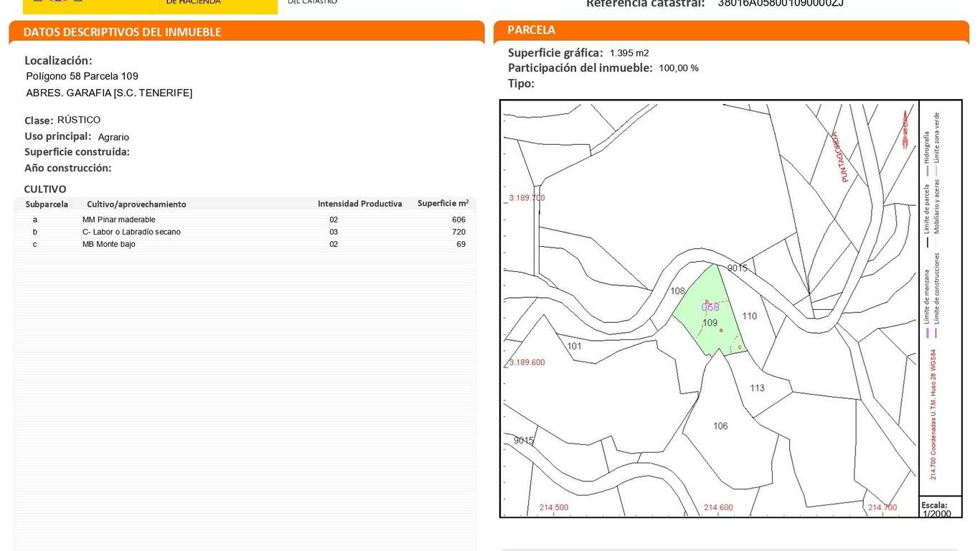
Task: Click the Intensidad Productiva column header
Action: (x=359, y=204)
